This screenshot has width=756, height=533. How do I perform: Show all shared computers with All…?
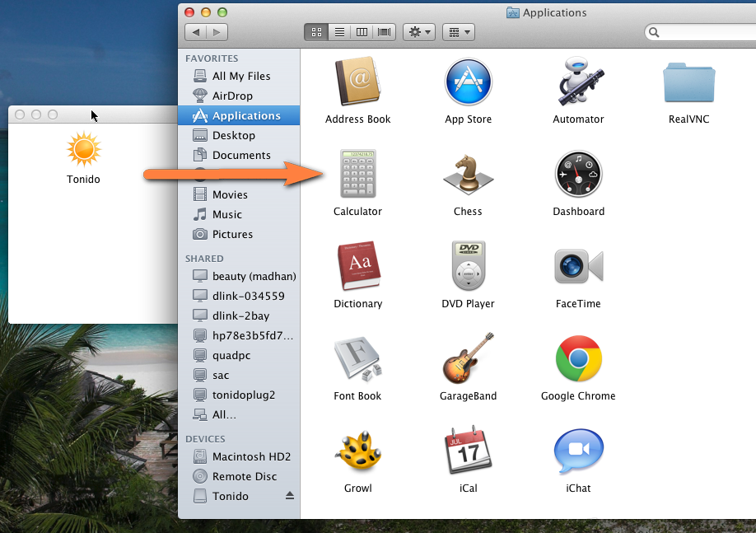(239, 414)
